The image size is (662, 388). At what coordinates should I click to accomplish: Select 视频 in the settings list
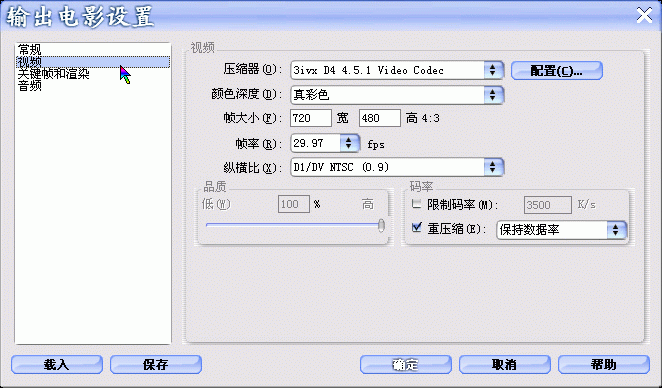[93, 62]
